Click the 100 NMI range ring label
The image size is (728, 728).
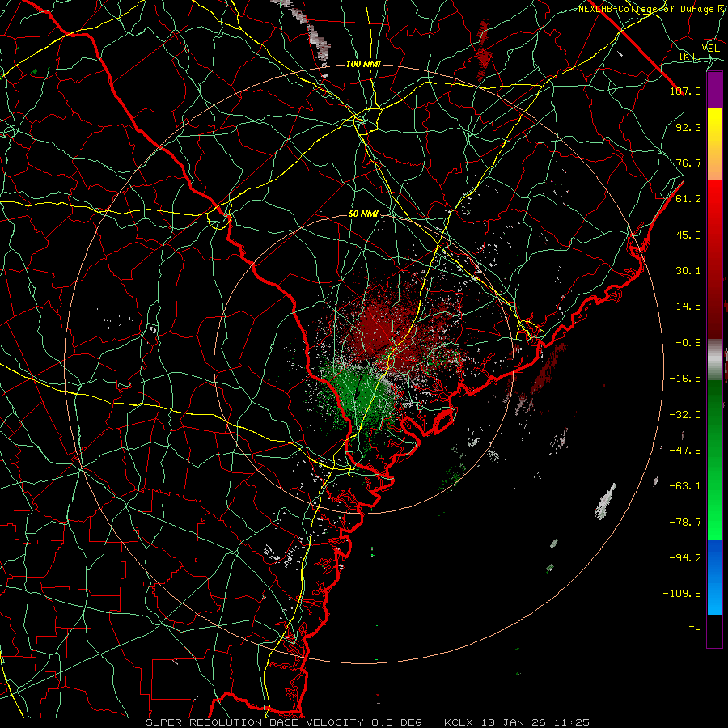pos(363,64)
